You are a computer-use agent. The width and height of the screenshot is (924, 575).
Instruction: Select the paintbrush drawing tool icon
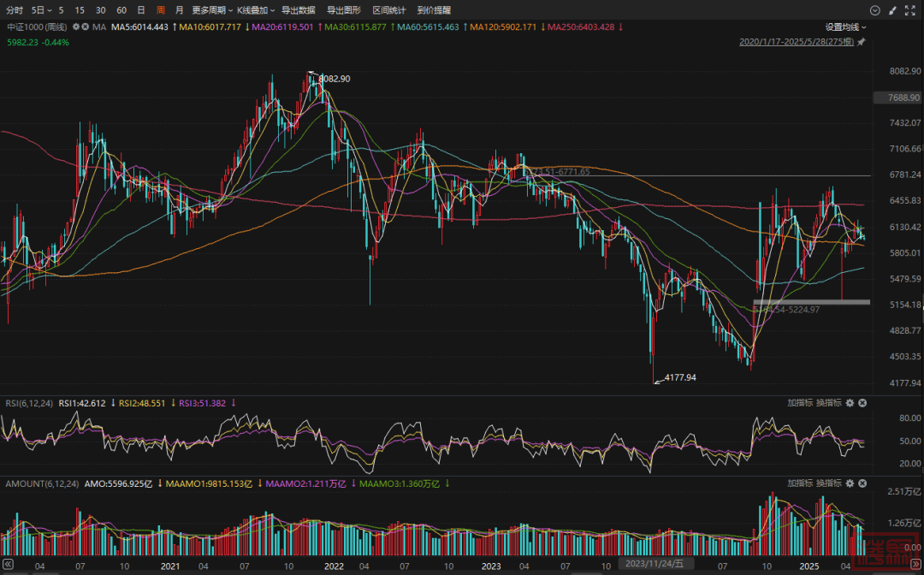point(892,10)
